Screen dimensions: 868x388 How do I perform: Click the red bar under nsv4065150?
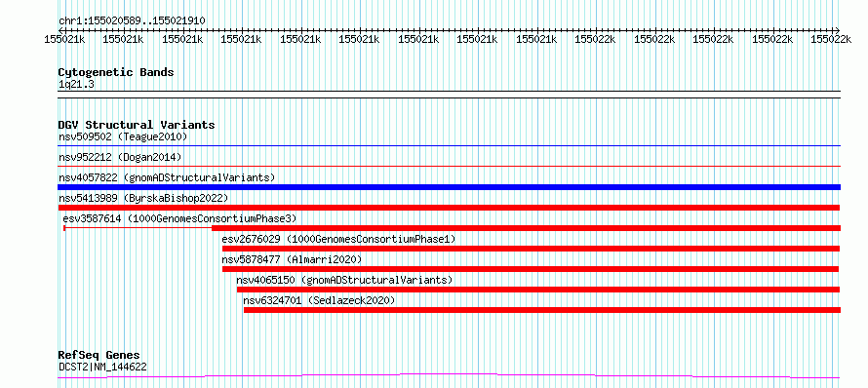(538, 290)
